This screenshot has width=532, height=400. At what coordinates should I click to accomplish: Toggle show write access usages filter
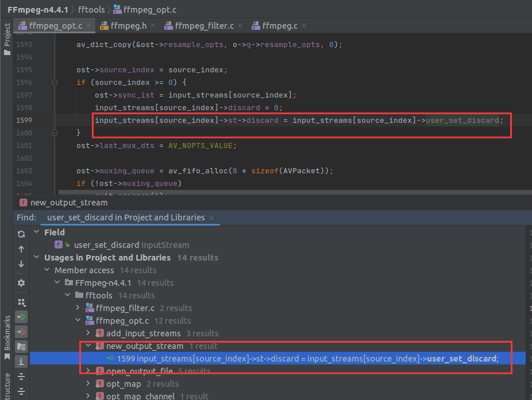[21, 332]
